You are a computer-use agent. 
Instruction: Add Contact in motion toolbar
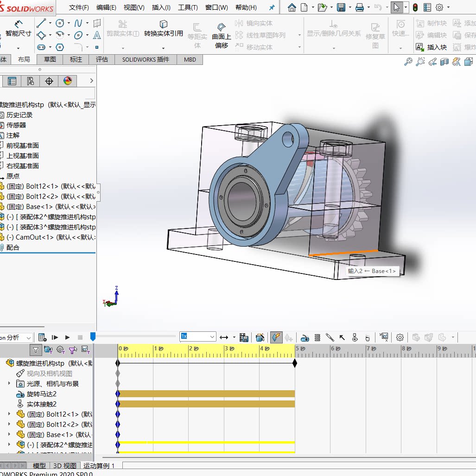click(x=355, y=337)
